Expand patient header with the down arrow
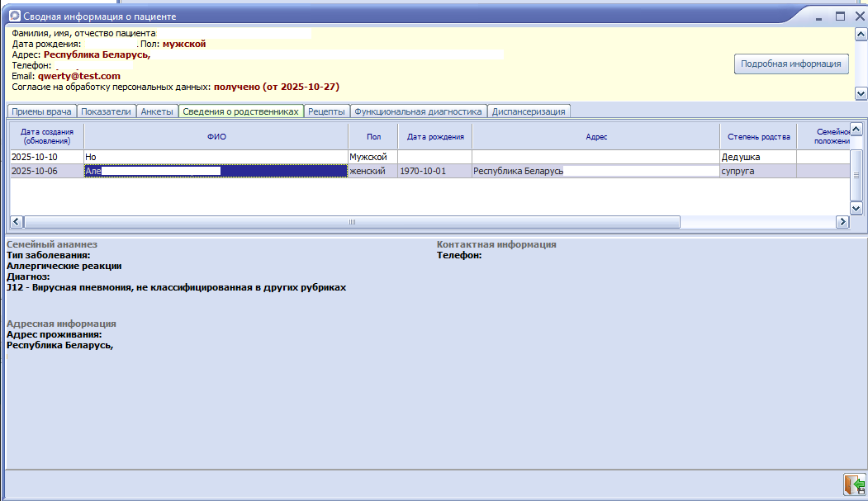Screen dimensions: 868x501 861,93
